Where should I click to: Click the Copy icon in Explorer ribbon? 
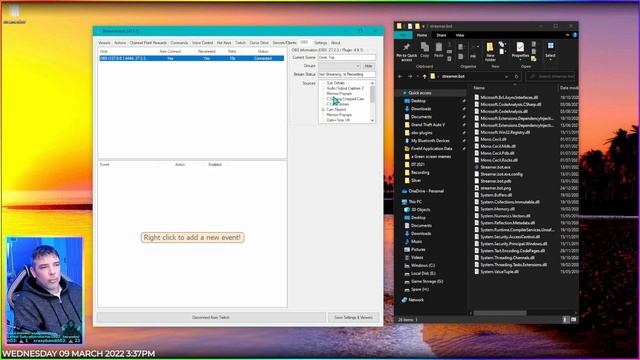tap(424, 50)
